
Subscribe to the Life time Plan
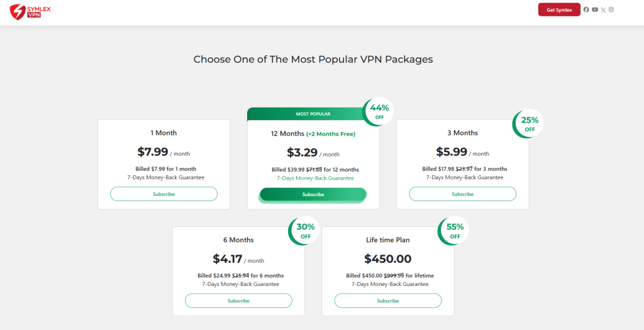387,301
